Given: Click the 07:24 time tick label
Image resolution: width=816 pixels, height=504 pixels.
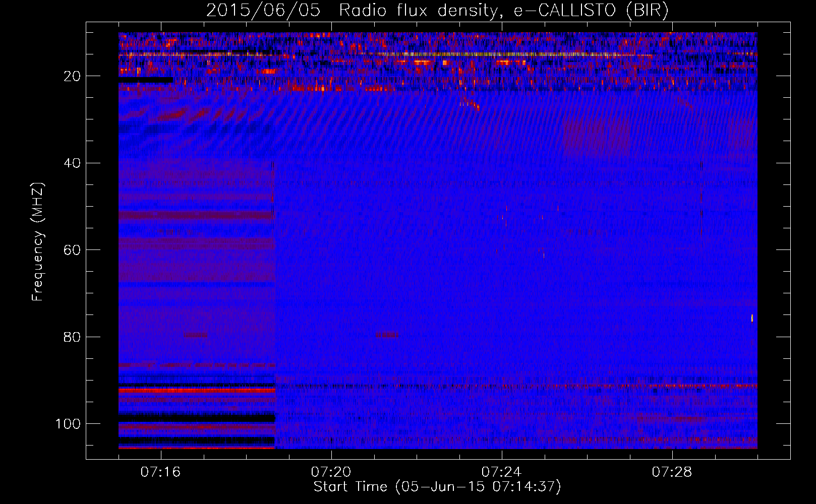Looking at the screenshot, I should pyautogui.click(x=502, y=472).
